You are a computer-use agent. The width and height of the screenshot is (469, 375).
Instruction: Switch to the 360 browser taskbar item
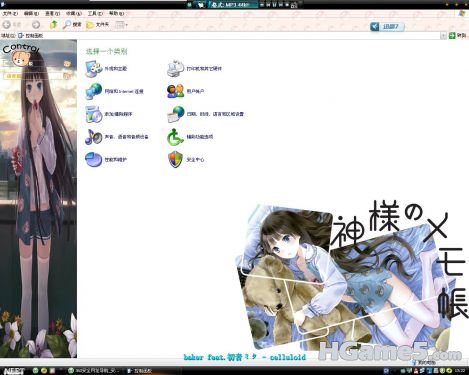click(x=94, y=371)
